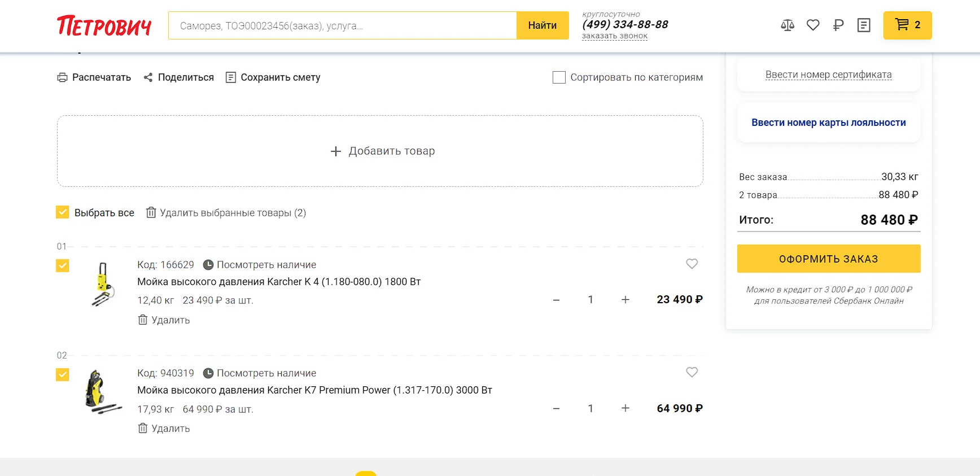Deselect the Karcher K 4 item checkbox
The width and height of the screenshot is (980, 476).
tap(63, 265)
